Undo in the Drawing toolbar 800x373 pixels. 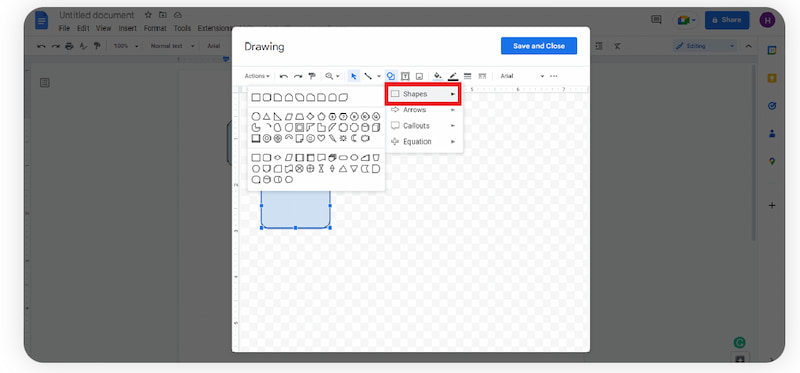coord(284,76)
